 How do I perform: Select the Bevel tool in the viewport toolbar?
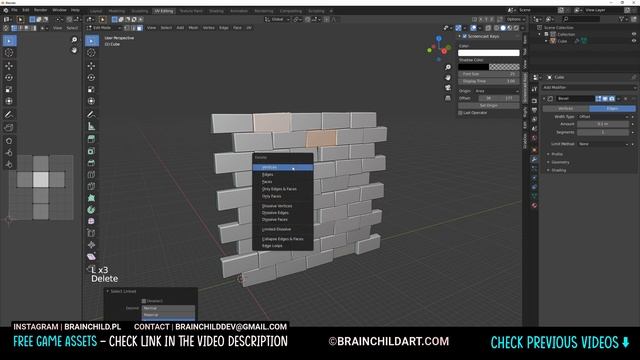coord(91,163)
